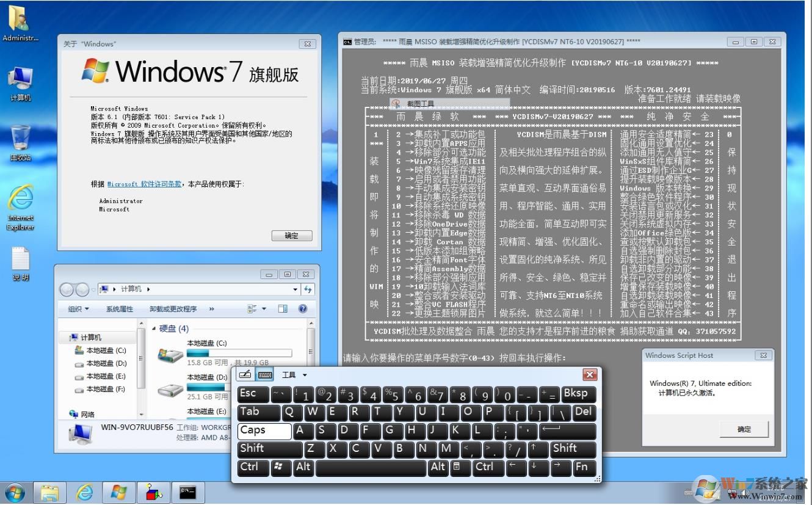The image size is (812, 505).
Task: Click 系统属性 in Explorer toolbar
Action: point(120,309)
